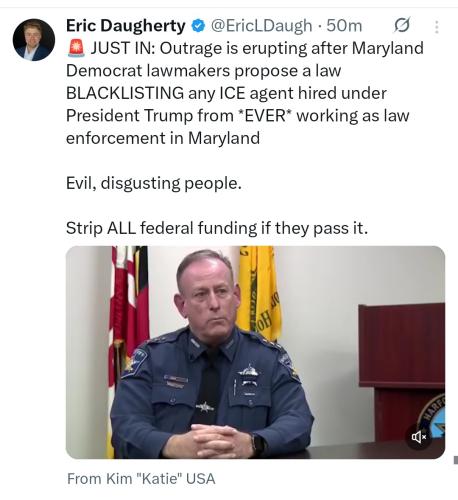Viewport: 458px width, 500px height.
Task: Open the three-dot more options menu
Action: pos(436,27)
